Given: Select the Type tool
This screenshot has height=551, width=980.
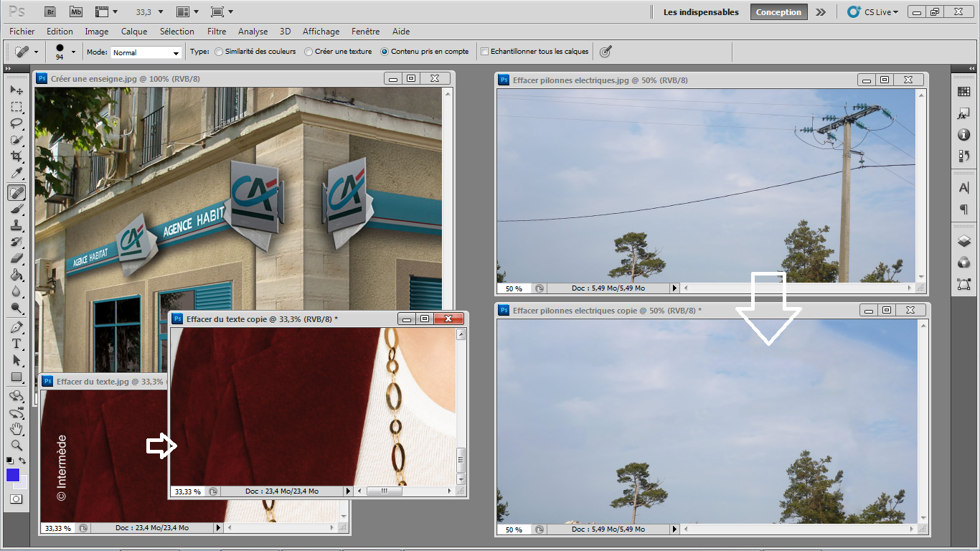Looking at the screenshot, I should (17, 344).
